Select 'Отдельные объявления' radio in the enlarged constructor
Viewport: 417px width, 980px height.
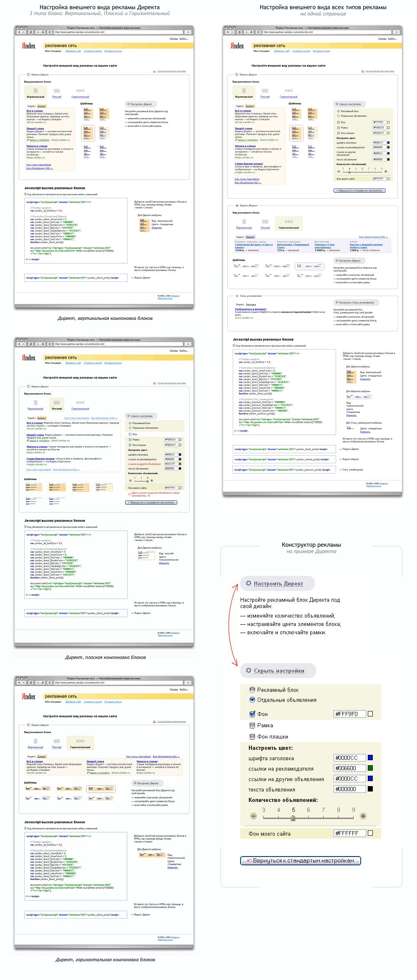coord(252,700)
